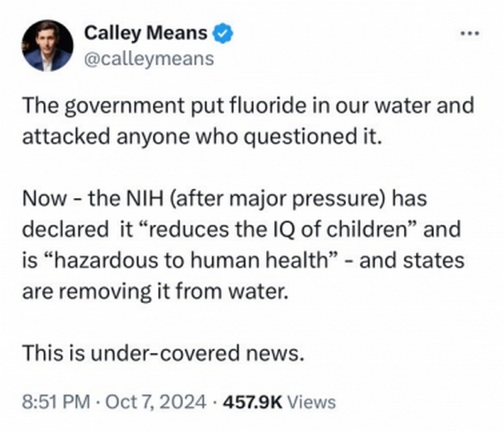Click the blue verified checkmark badge
This screenshot has height=433, width=504.
(x=223, y=33)
